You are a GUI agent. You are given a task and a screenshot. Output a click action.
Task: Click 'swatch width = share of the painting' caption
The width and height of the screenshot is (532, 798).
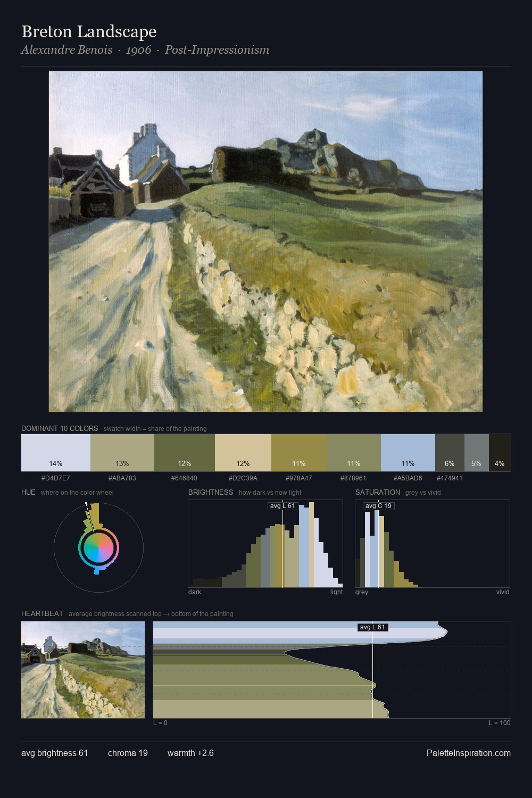(155, 429)
